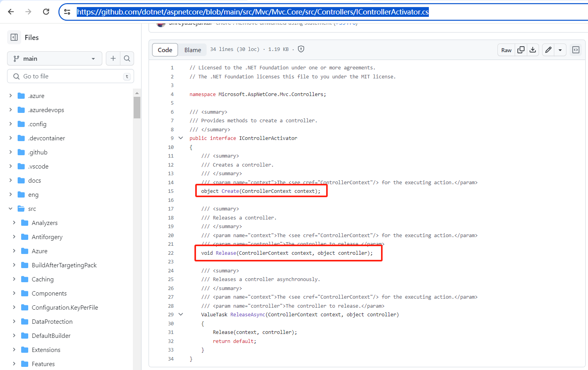Image resolution: width=588 pixels, height=370 pixels.
Task: Open the DefaultBuilder folder
Action: pos(51,336)
